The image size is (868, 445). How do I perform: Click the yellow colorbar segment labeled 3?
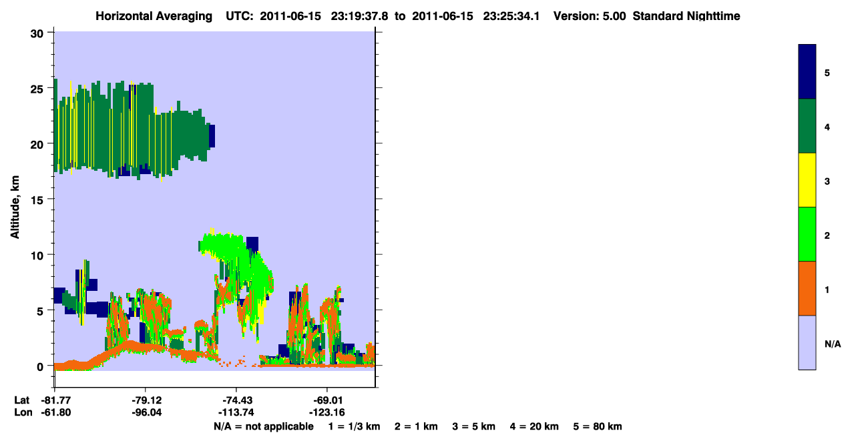[x=807, y=180]
